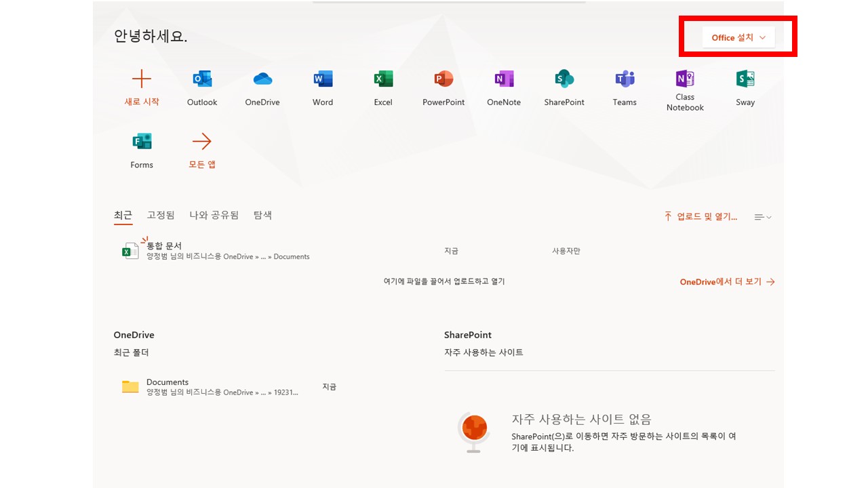The height and width of the screenshot is (488, 868).
Task: Open the PowerPoint app icon
Action: [443, 79]
